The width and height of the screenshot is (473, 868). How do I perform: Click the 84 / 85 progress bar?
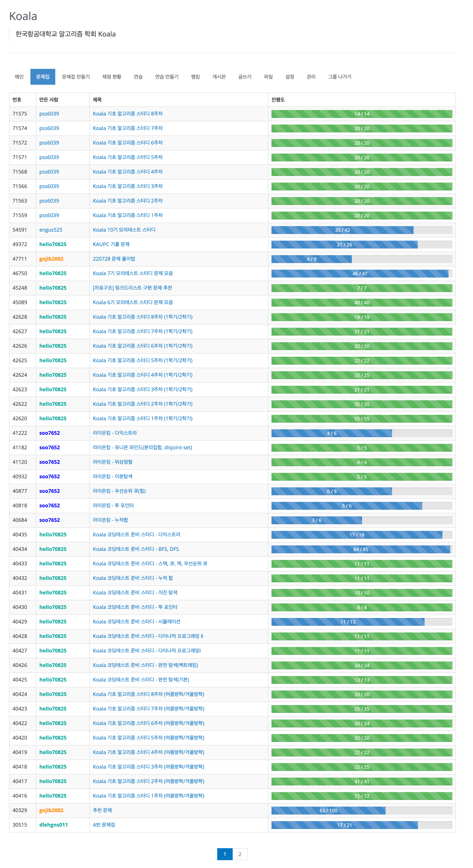(362, 549)
